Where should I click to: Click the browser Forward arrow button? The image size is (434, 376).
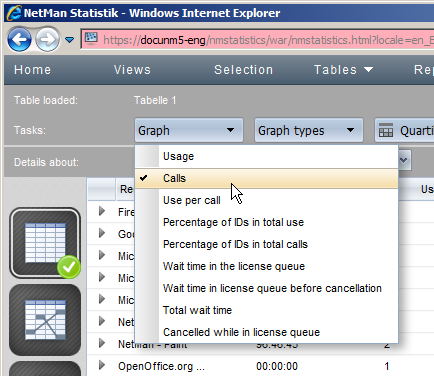point(47,40)
